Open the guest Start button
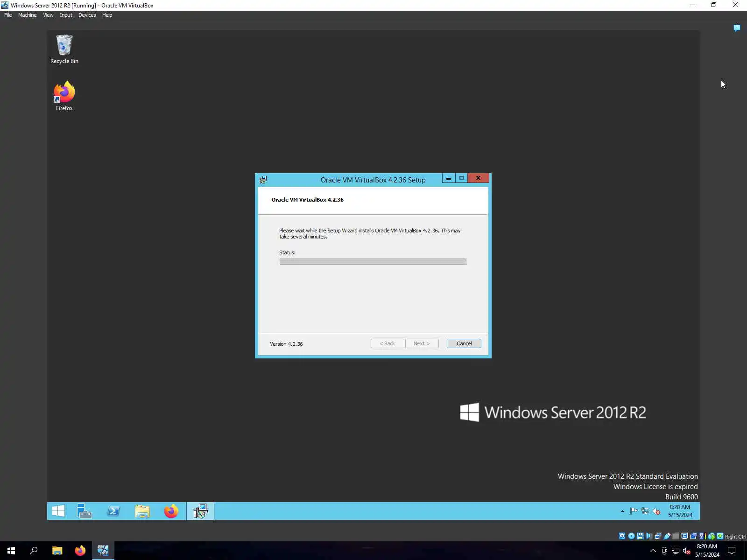Image resolution: width=747 pixels, height=560 pixels. pos(58,511)
